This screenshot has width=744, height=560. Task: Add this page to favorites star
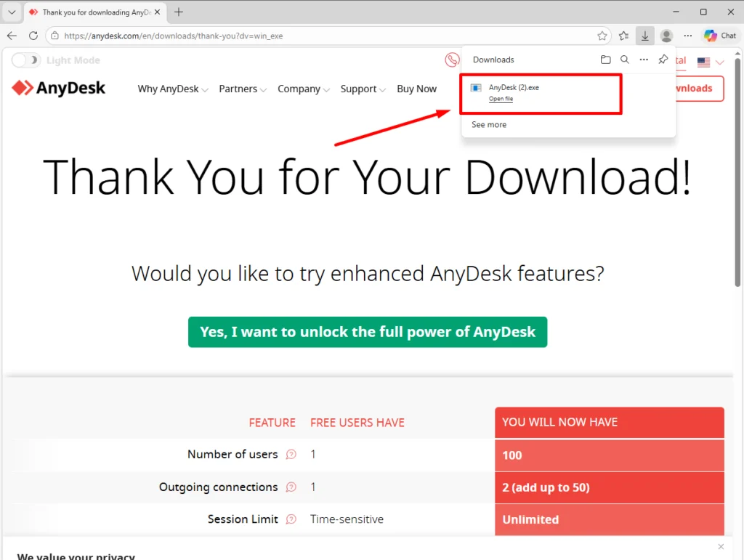pos(602,36)
